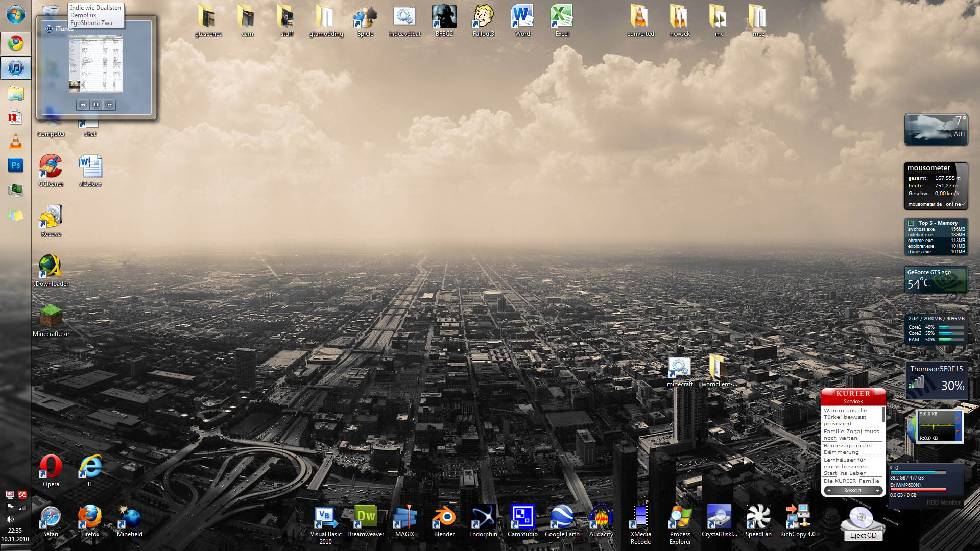Select the CamStudio shortcut
Image resolution: width=980 pixels, height=551 pixels.
tap(522, 521)
